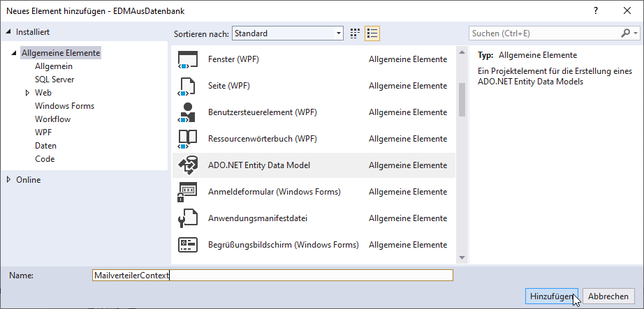This screenshot has width=644, height=309.
Task: Click the Seite (WPF) template icon
Action: pyautogui.click(x=188, y=86)
